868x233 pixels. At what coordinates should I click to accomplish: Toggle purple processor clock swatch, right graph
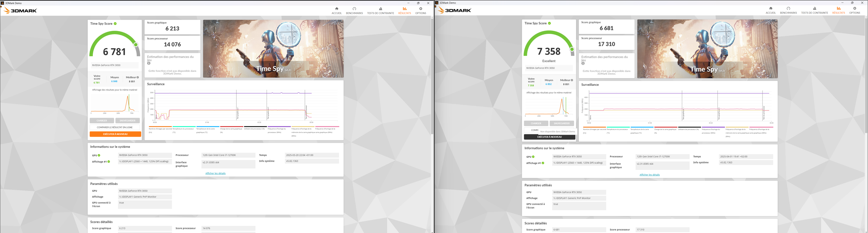point(713,127)
